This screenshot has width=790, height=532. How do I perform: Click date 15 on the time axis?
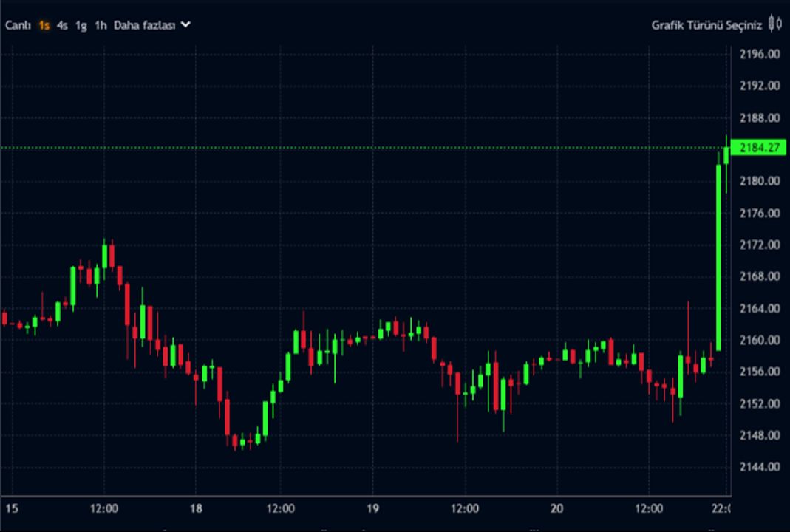pos(11,508)
